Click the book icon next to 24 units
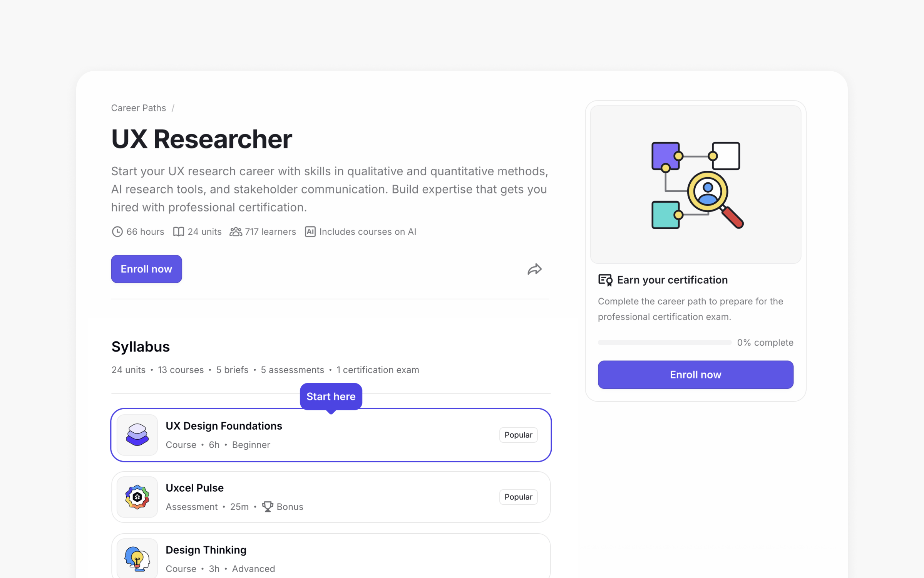This screenshot has width=924, height=578. (x=178, y=232)
